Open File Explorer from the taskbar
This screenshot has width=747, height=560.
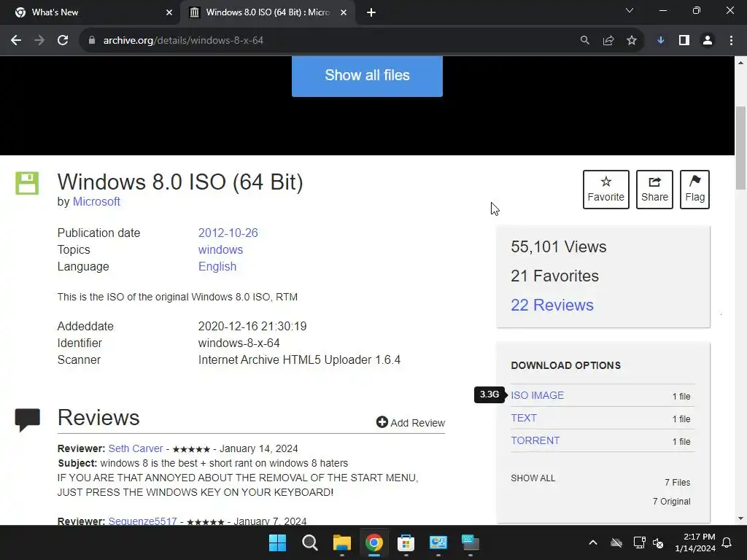coord(342,542)
